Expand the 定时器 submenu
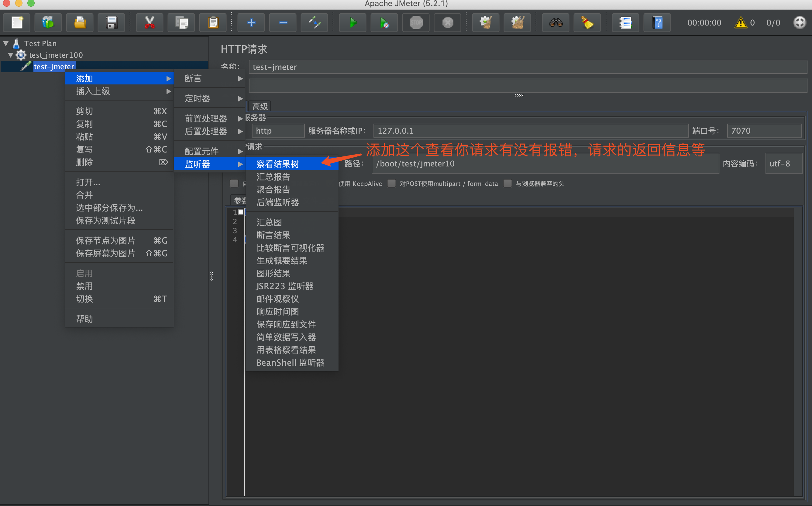 click(210, 98)
